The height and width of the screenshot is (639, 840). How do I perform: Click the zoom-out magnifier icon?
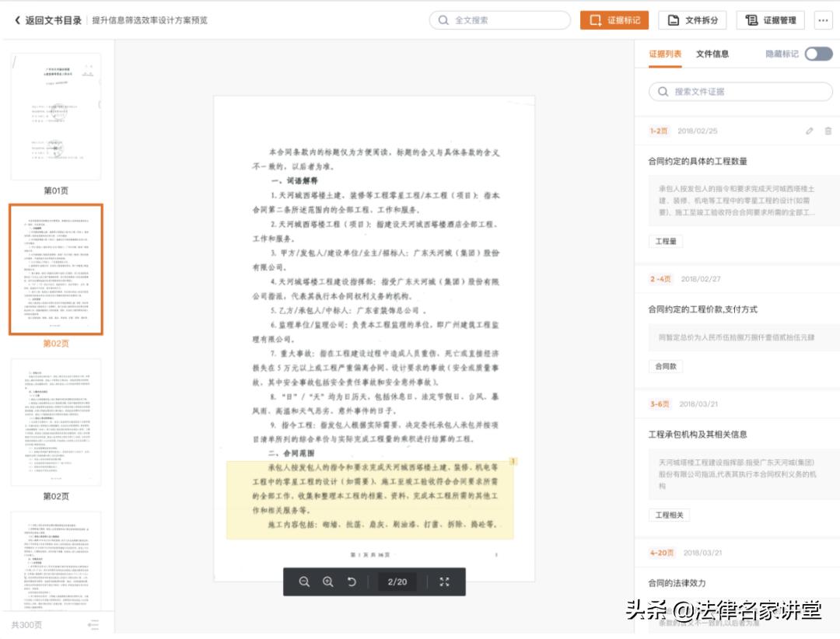(x=304, y=581)
